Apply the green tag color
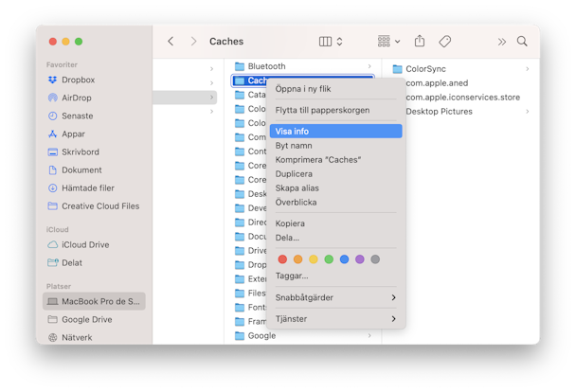 point(329,259)
